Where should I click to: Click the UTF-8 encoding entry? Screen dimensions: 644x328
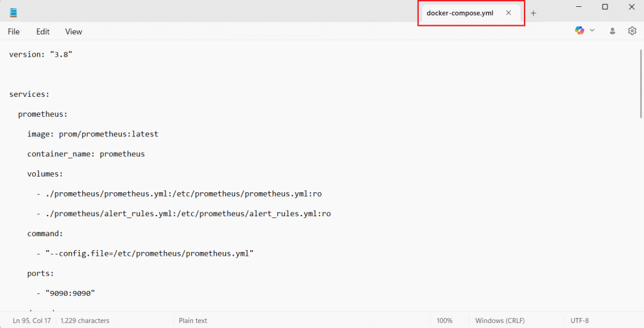(579, 320)
